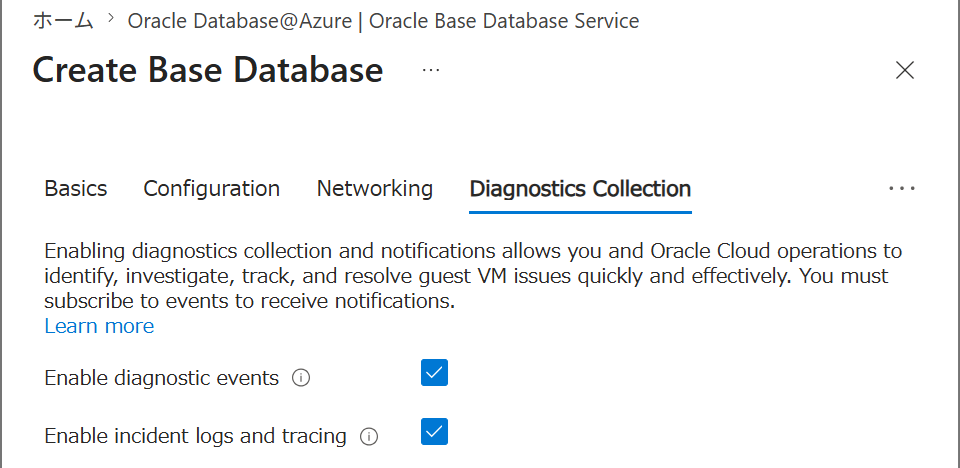Open the ellipsis menu next to page title

point(431,70)
